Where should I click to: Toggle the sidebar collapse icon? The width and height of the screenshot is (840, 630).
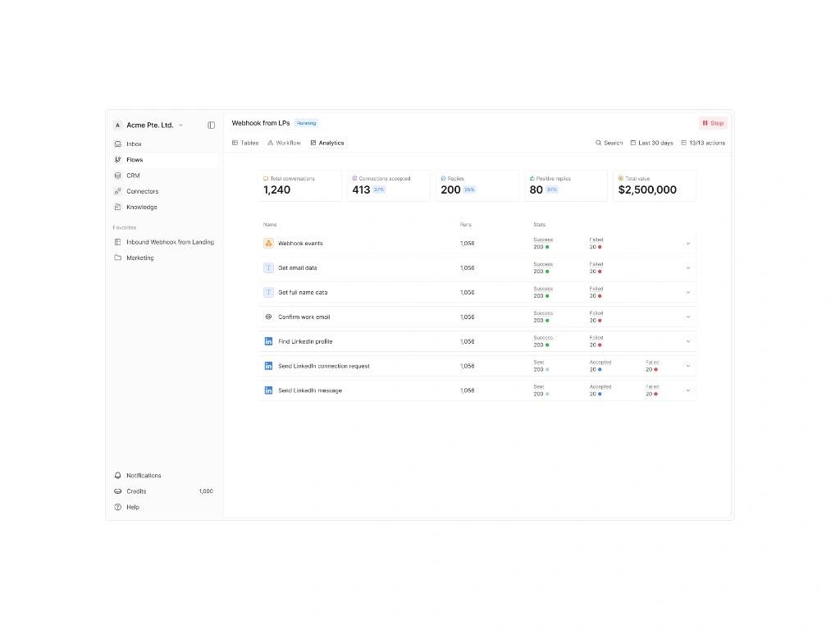click(x=211, y=125)
